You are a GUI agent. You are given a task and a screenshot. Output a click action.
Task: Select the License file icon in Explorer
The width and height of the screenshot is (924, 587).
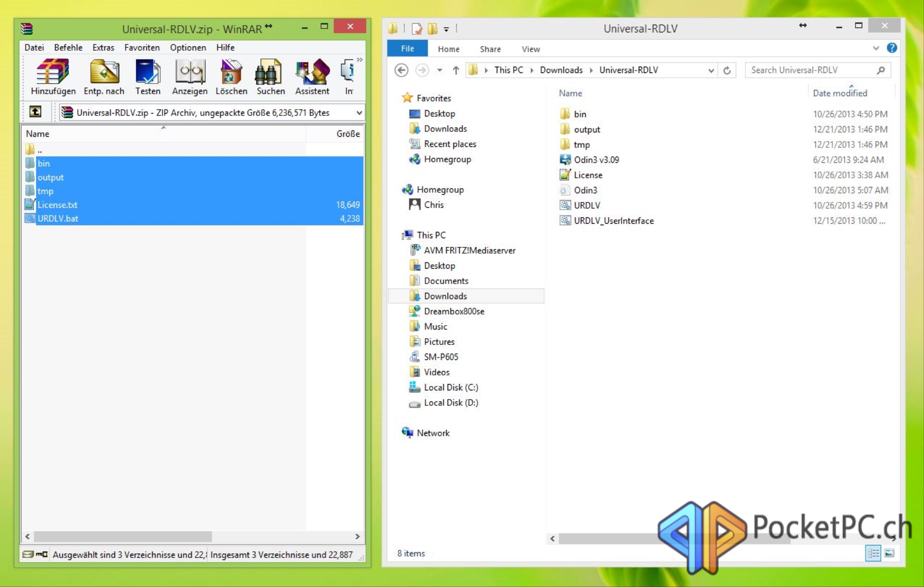565,175
